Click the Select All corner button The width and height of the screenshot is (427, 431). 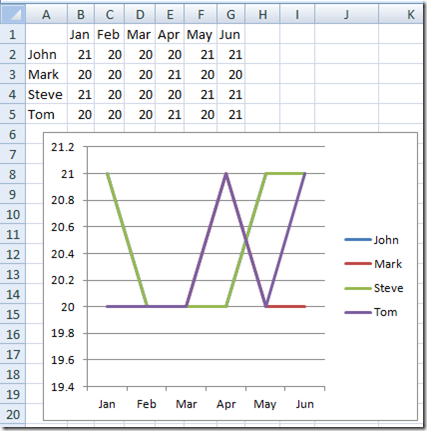13,14
